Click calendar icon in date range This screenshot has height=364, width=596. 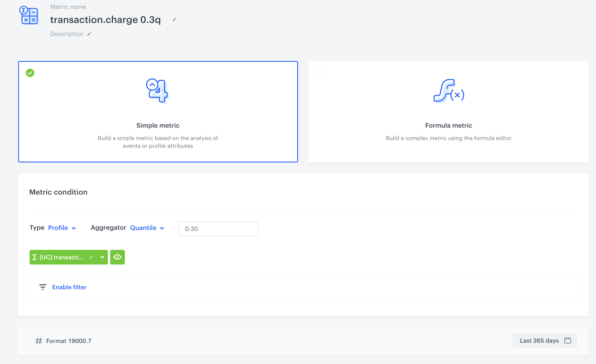(x=568, y=340)
